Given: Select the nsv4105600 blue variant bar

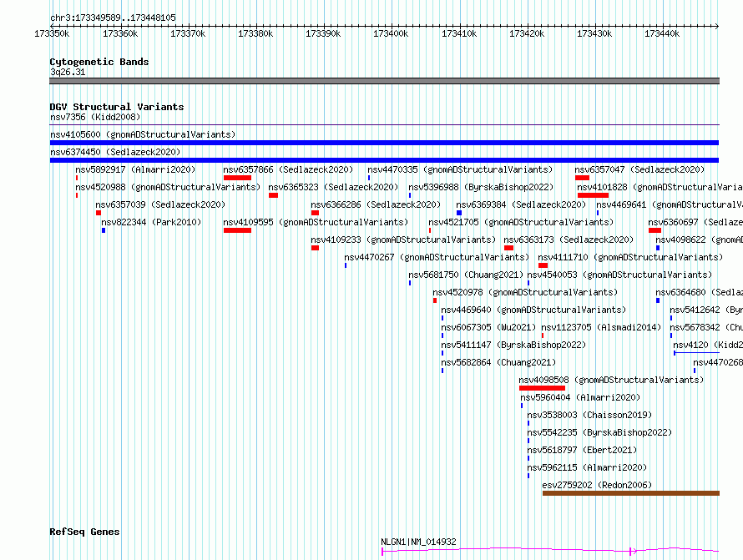Looking at the screenshot, I should pos(384,143).
